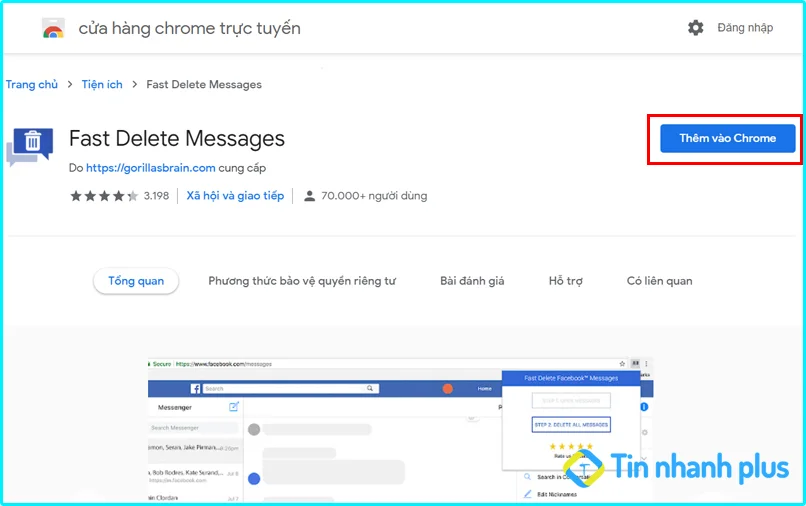This screenshot has width=806, height=506.
Task: Click STEP 2: DELETE ALL MESSAGES in preview
Action: coord(571,425)
